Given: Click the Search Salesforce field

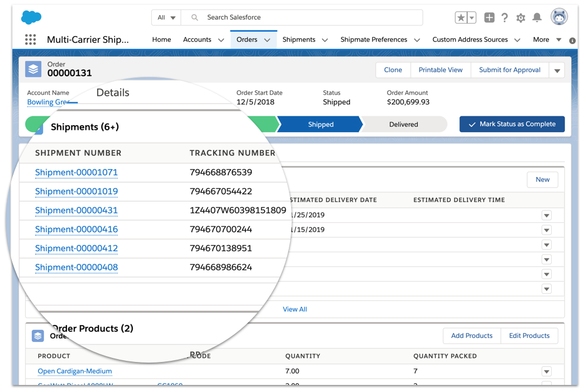Looking at the screenshot, I should pos(302,18).
